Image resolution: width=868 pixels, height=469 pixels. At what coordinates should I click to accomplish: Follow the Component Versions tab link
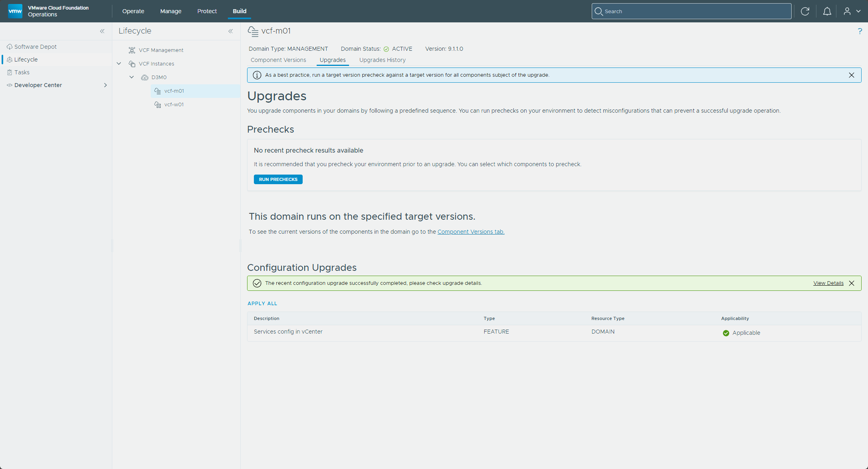[471, 232]
